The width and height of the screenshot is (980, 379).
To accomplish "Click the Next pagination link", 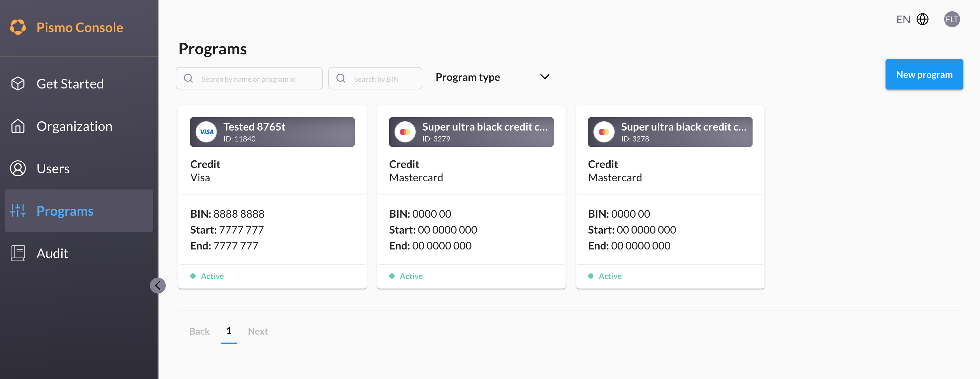I will (x=258, y=331).
